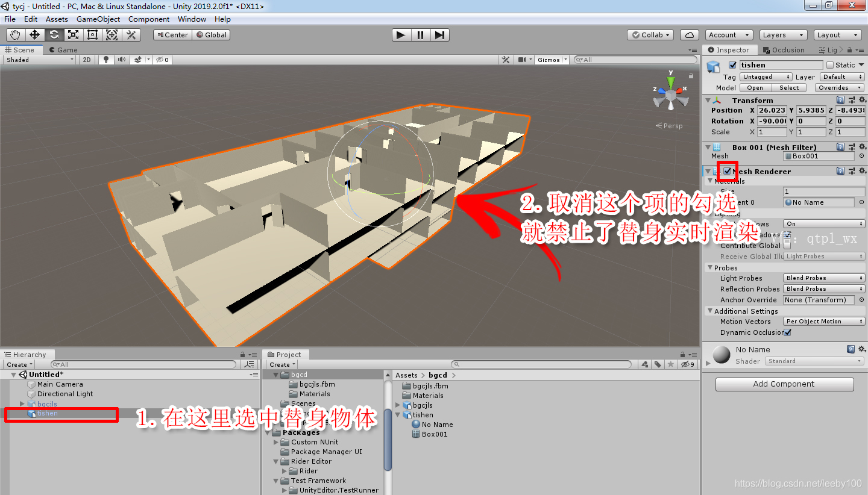Toggle Effects visibility in the Scene view
This screenshot has width=868, height=495.
137,60
